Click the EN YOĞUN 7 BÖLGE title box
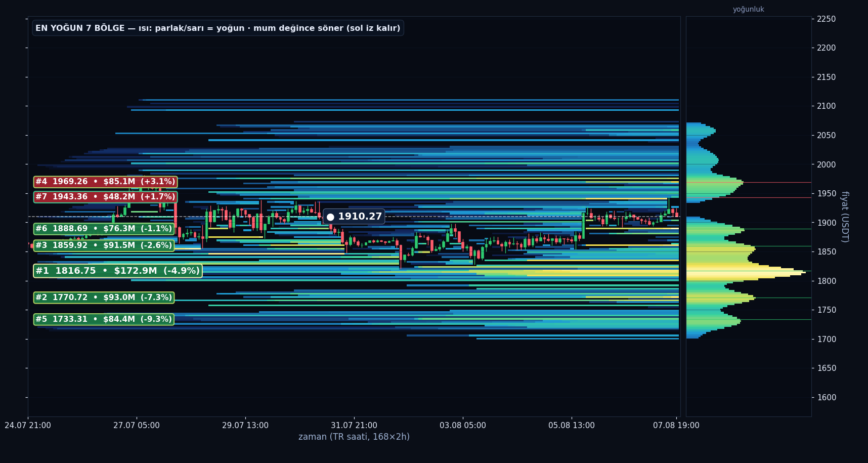 tap(218, 28)
